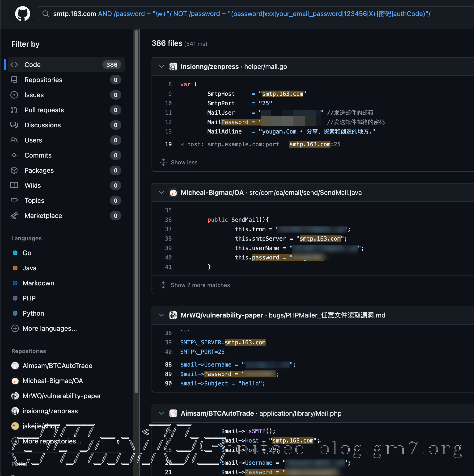Toggle the PHP language filter
This screenshot has height=476, width=474.
(x=29, y=298)
